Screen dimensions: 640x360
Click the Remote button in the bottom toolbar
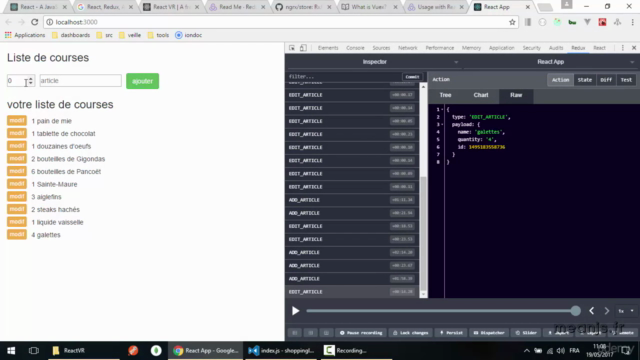click(x=623, y=333)
